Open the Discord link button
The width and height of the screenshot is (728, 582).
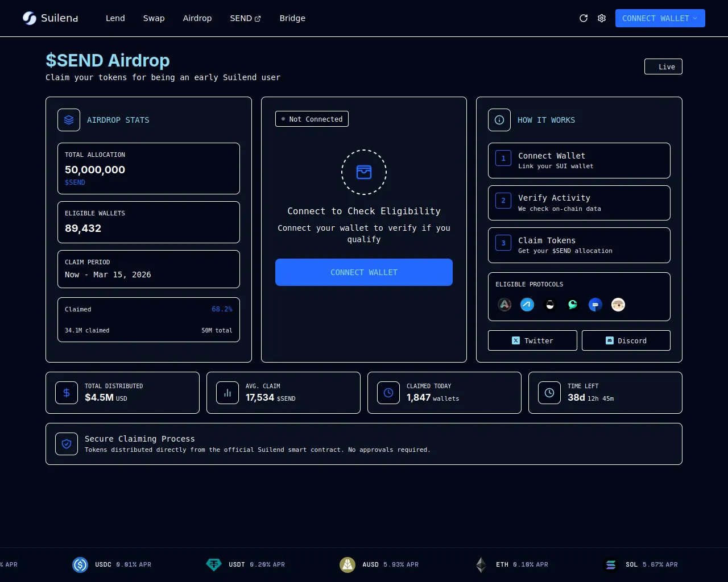[x=626, y=340]
